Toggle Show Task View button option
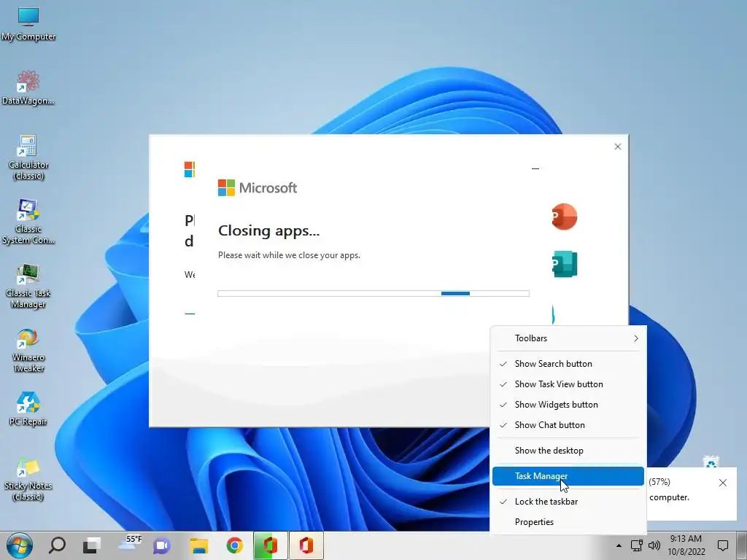Image resolution: width=747 pixels, height=560 pixels. [x=568, y=384]
